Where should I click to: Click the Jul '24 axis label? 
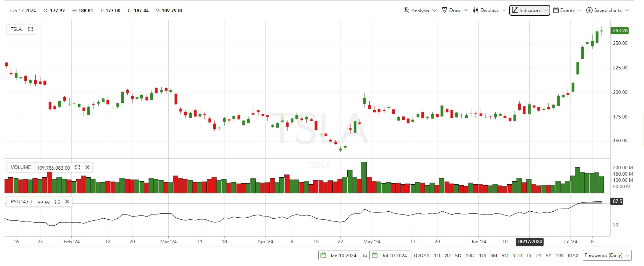click(570, 241)
